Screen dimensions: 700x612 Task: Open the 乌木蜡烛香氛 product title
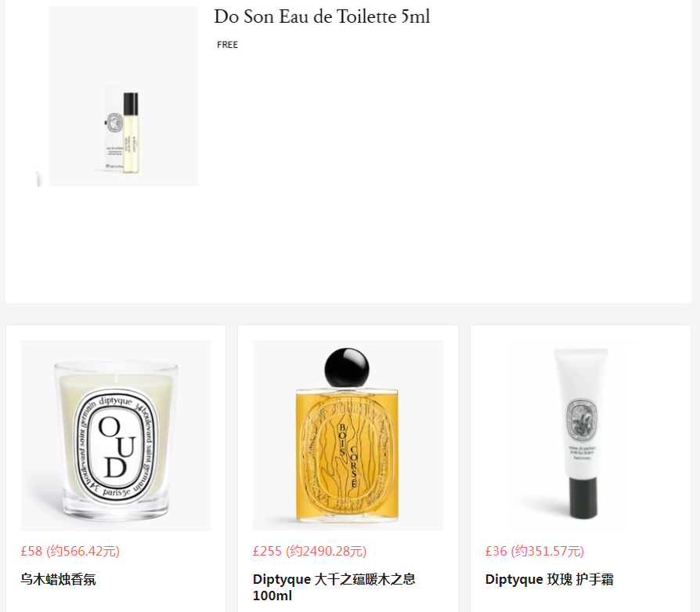(58, 579)
